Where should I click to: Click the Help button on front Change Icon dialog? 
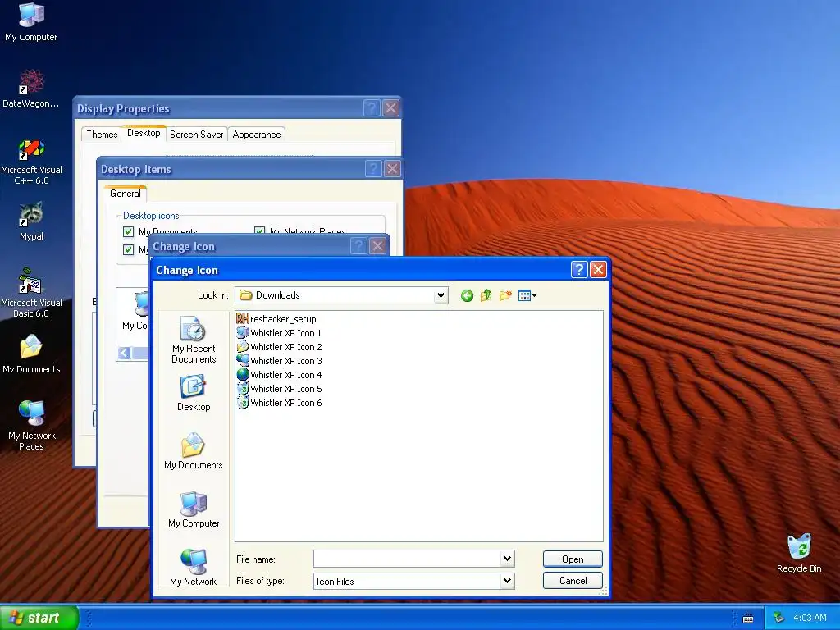coord(579,269)
